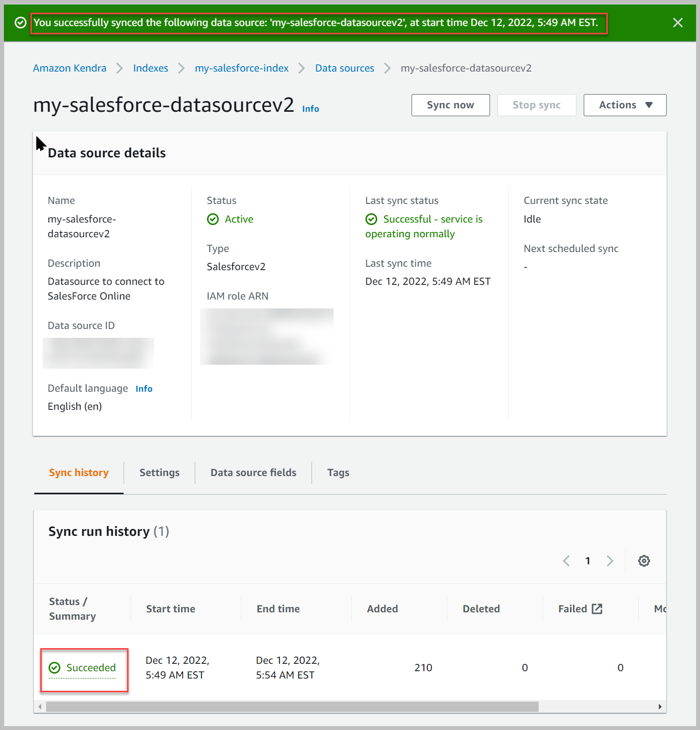Go to my-salesforce-index breadcrumb

point(242,68)
